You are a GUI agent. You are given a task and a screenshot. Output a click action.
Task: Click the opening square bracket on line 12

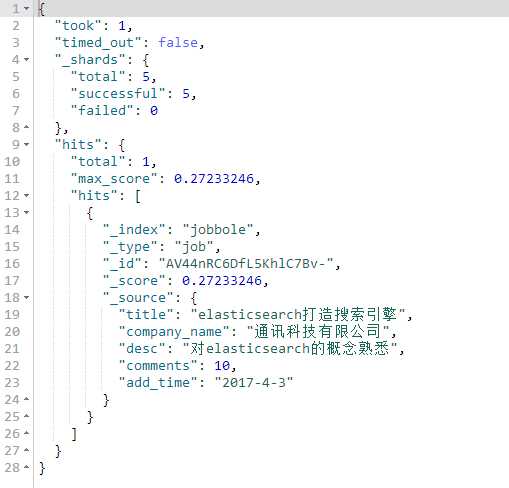(x=138, y=196)
